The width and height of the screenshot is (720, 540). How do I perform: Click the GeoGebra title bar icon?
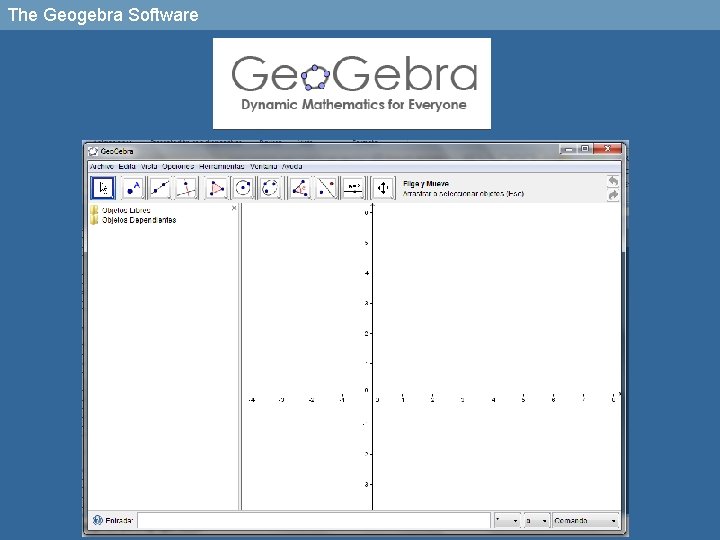tap(93, 151)
